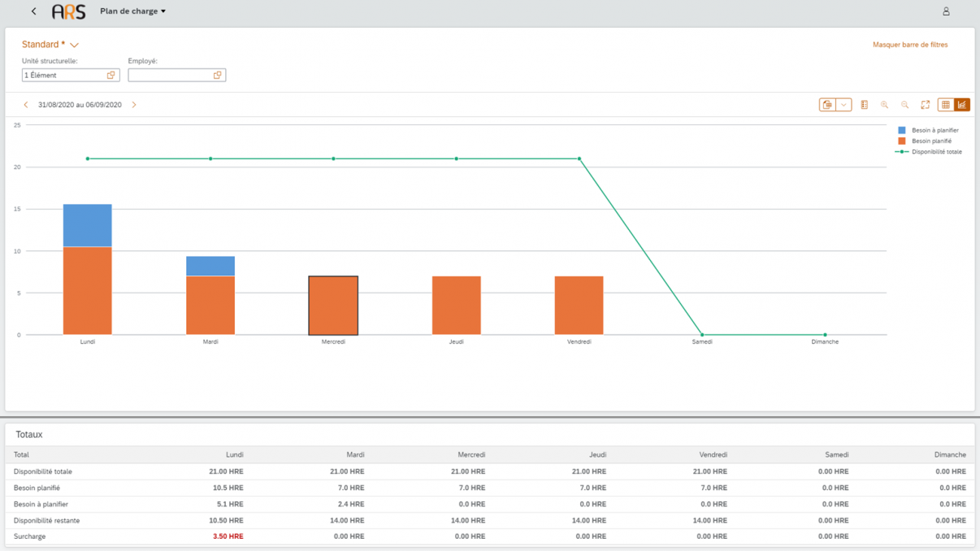Go to the previous week
This screenshot has width=980, height=551.
(26, 105)
